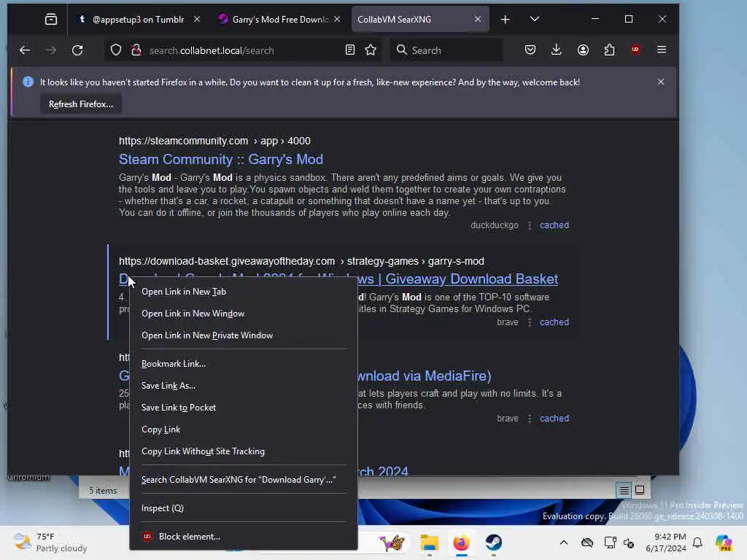Toggle reader view icon

point(350,50)
